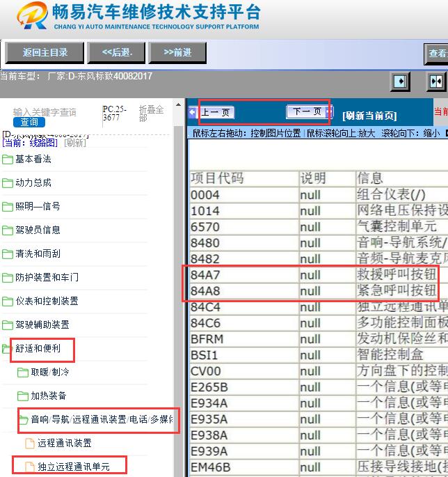448x477 pixels.
Task: Select item code E934A cell
Action: pyautogui.click(x=244, y=403)
